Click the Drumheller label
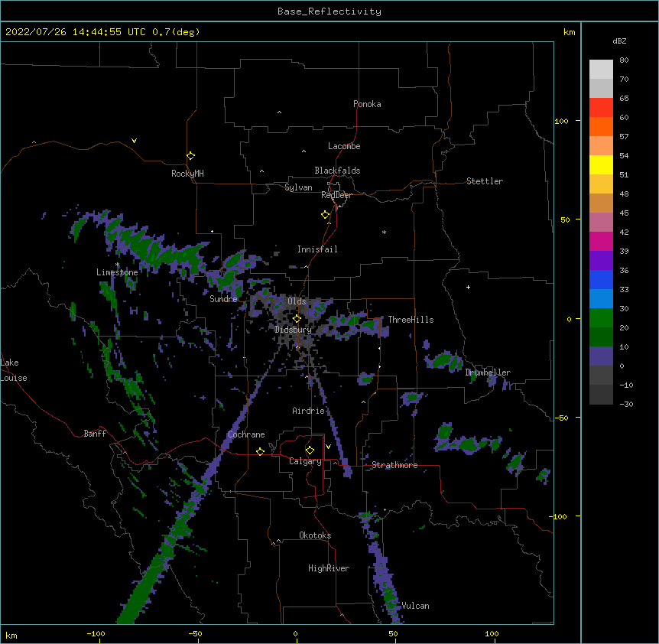 [x=488, y=372]
